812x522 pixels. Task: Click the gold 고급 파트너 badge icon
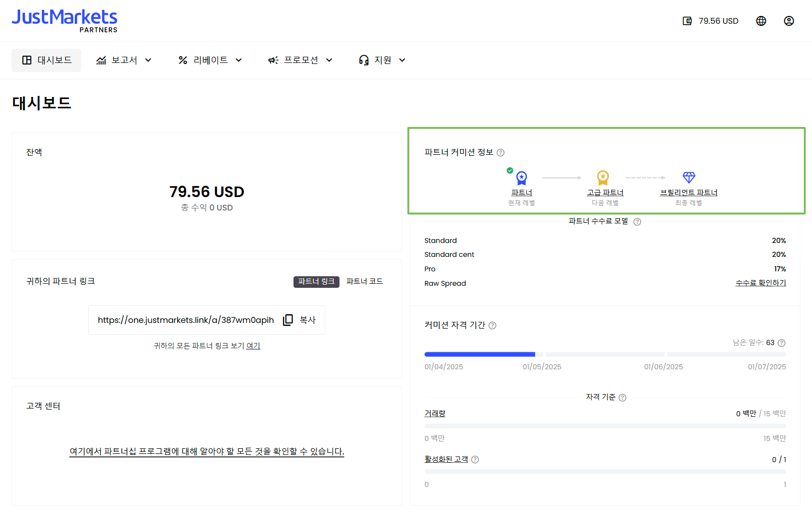(x=603, y=178)
